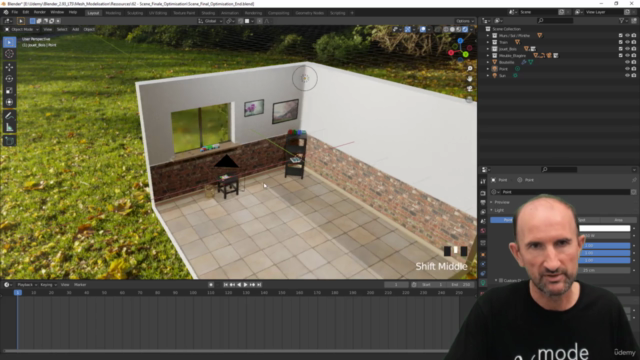Activate the Measure tool

click(x=9, y=128)
